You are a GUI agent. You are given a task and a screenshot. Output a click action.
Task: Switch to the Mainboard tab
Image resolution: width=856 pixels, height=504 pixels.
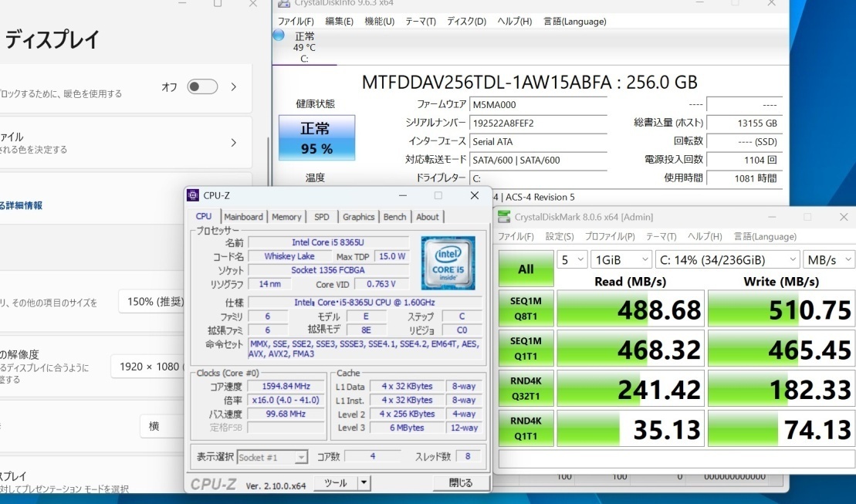point(243,217)
